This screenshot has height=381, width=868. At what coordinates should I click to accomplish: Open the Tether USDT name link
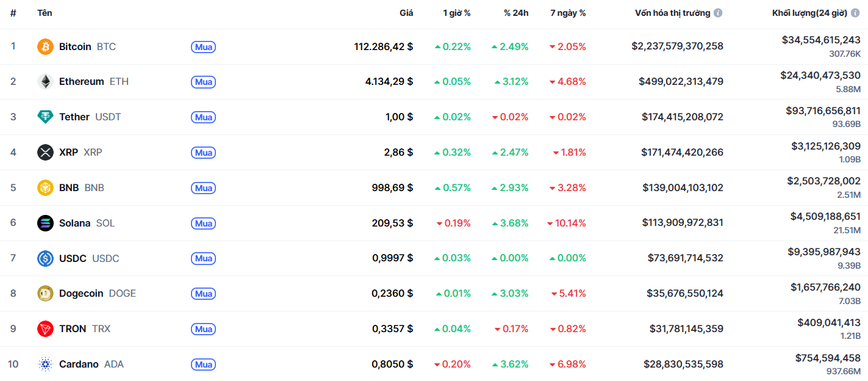pos(90,117)
